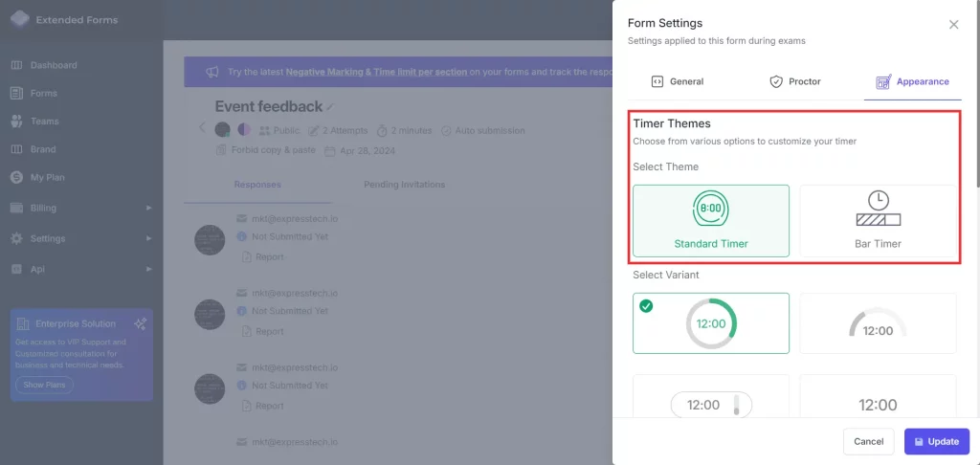Switch to the General settings tab
Screen dimensions: 980x465
coord(678,81)
